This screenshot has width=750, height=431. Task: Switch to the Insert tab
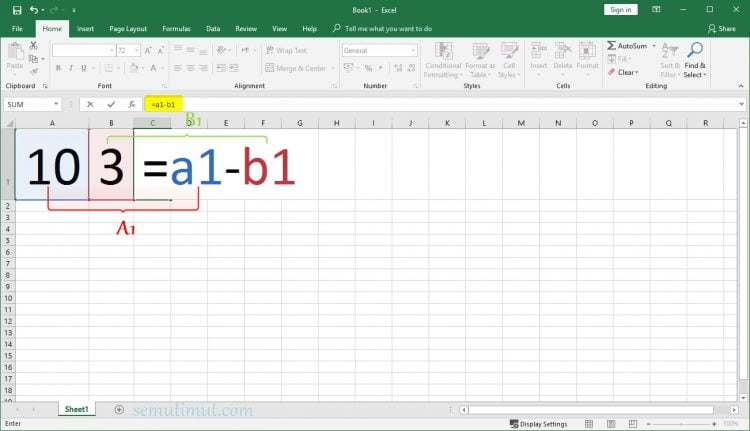(x=86, y=29)
